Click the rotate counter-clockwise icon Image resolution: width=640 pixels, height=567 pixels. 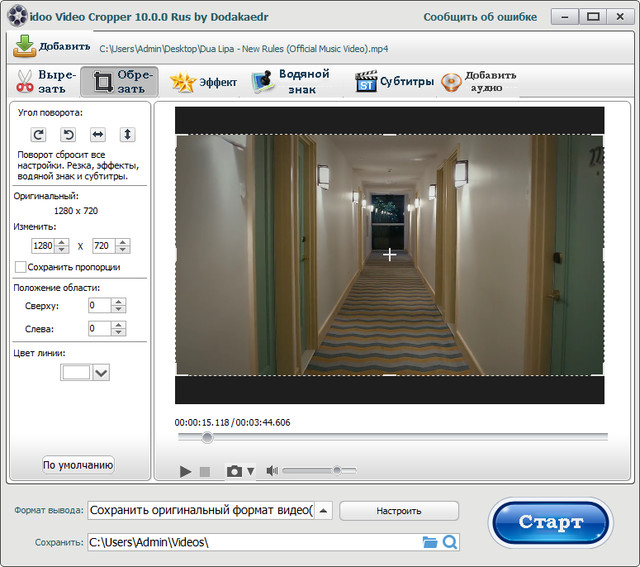point(69,134)
